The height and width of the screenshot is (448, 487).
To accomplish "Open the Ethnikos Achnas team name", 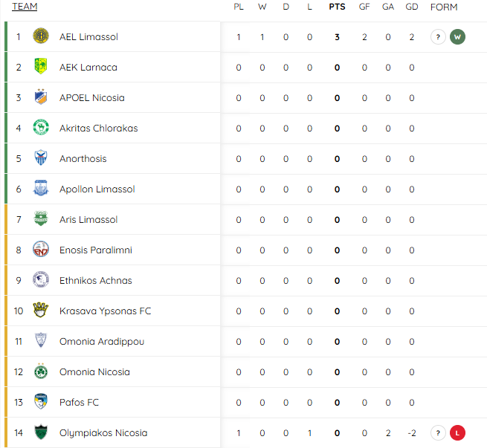I will (96, 281).
